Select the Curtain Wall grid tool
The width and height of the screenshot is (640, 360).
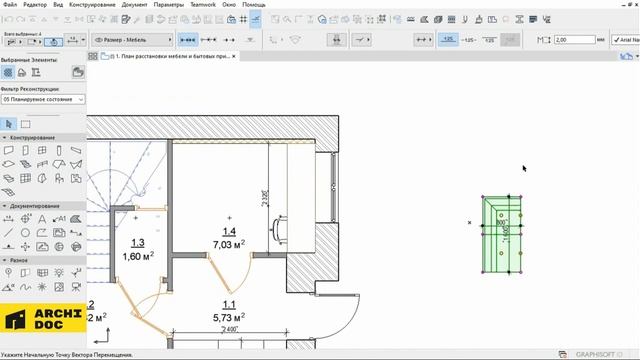[25, 178]
